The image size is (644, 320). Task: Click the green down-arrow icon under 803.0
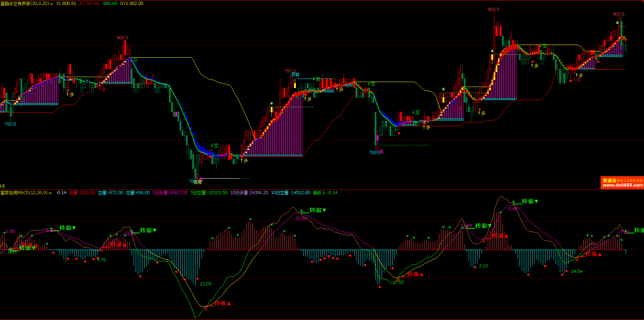[x=617, y=23]
